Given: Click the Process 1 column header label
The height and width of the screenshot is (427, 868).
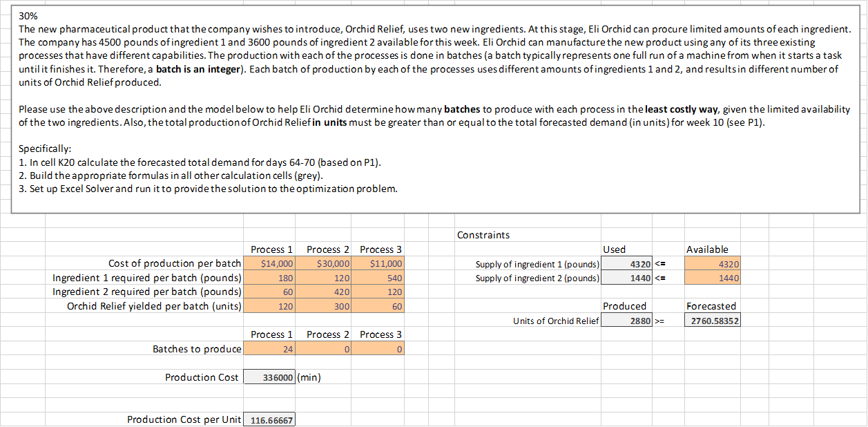Looking at the screenshot, I should (269, 249).
